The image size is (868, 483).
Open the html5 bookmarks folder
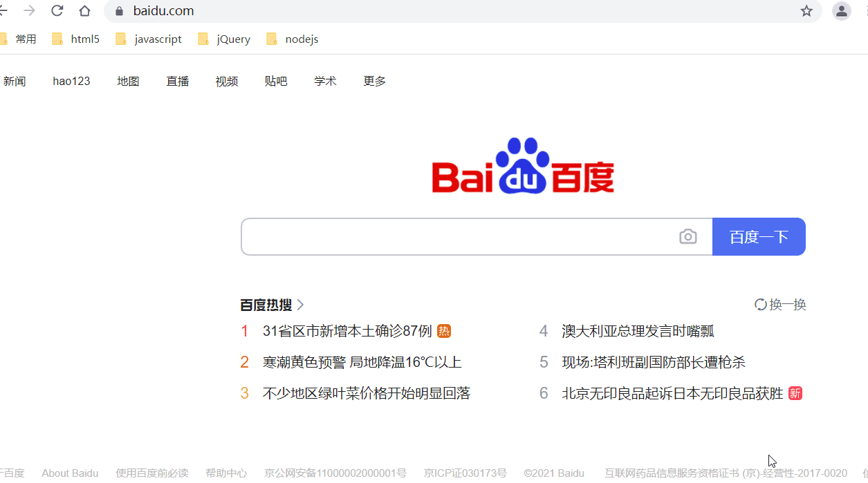point(76,39)
